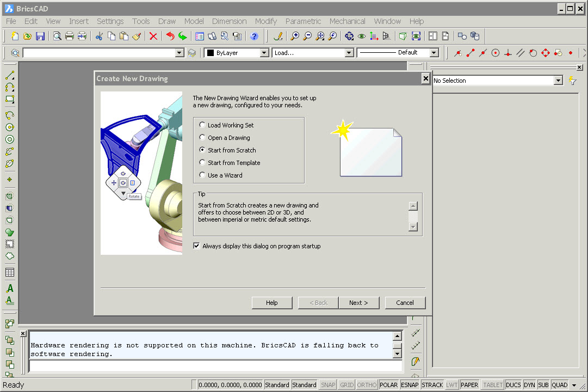The image size is (588, 392).
Task: Expand the ByLayer color dropdown
Action: click(x=264, y=53)
